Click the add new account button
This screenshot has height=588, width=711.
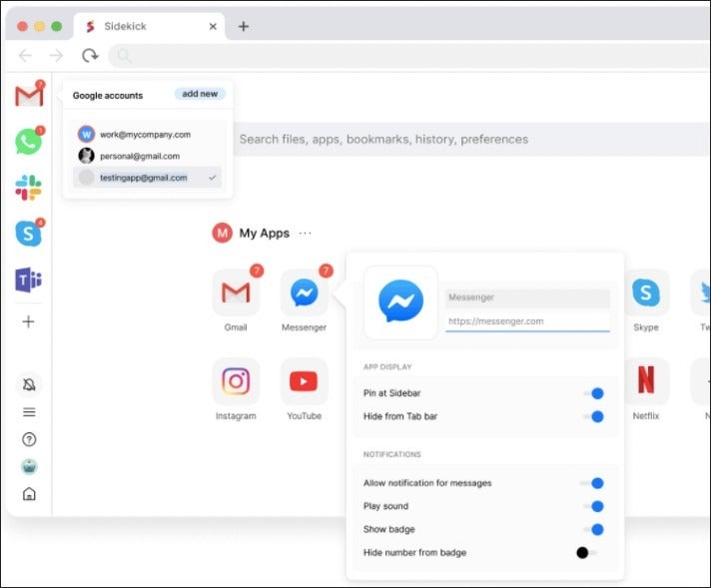tap(200, 94)
